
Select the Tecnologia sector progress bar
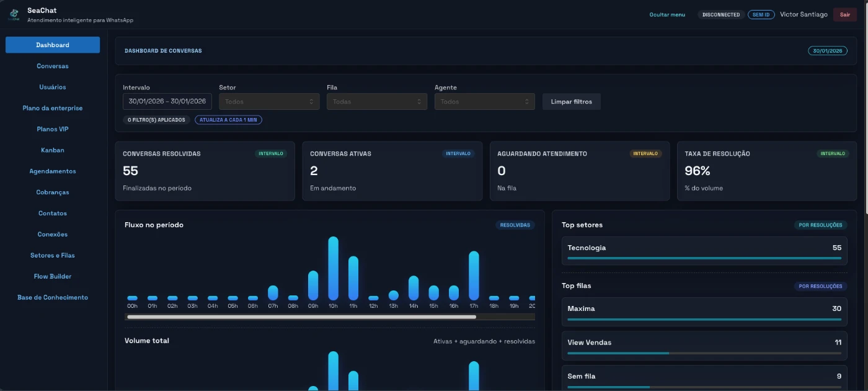704,258
